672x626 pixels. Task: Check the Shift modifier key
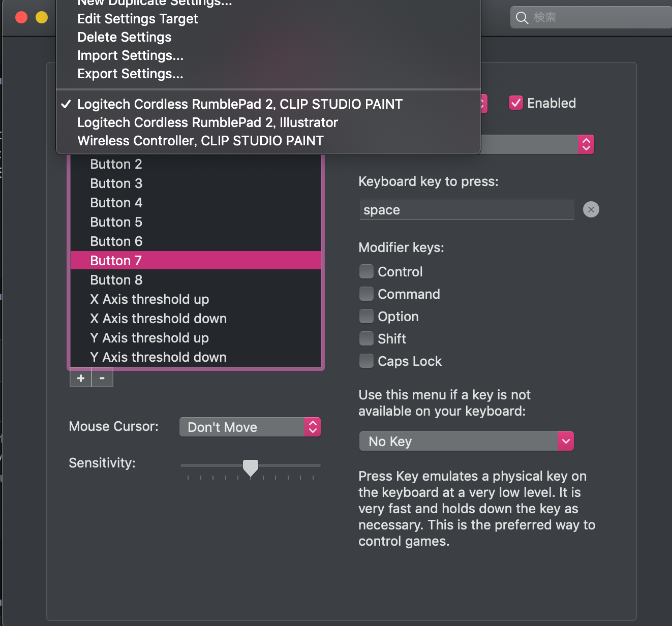(x=366, y=339)
